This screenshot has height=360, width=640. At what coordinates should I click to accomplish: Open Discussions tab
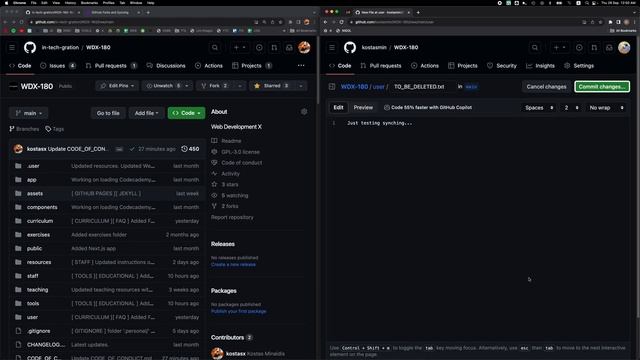[x=166, y=66]
